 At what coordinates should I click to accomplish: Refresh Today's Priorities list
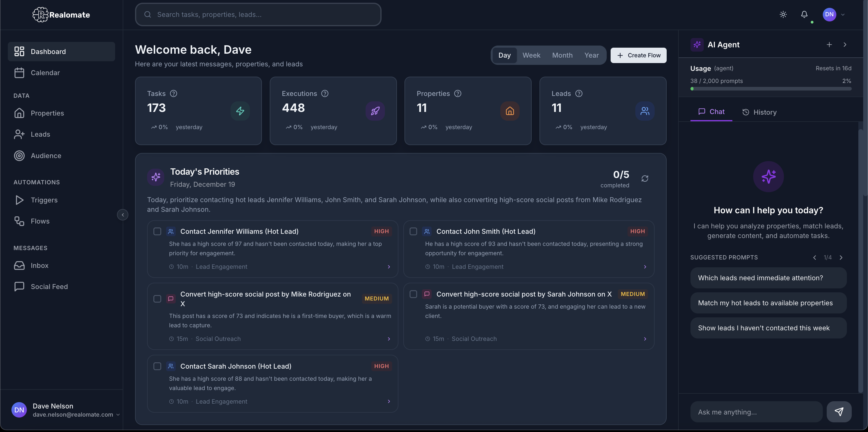(x=645, y=178)
